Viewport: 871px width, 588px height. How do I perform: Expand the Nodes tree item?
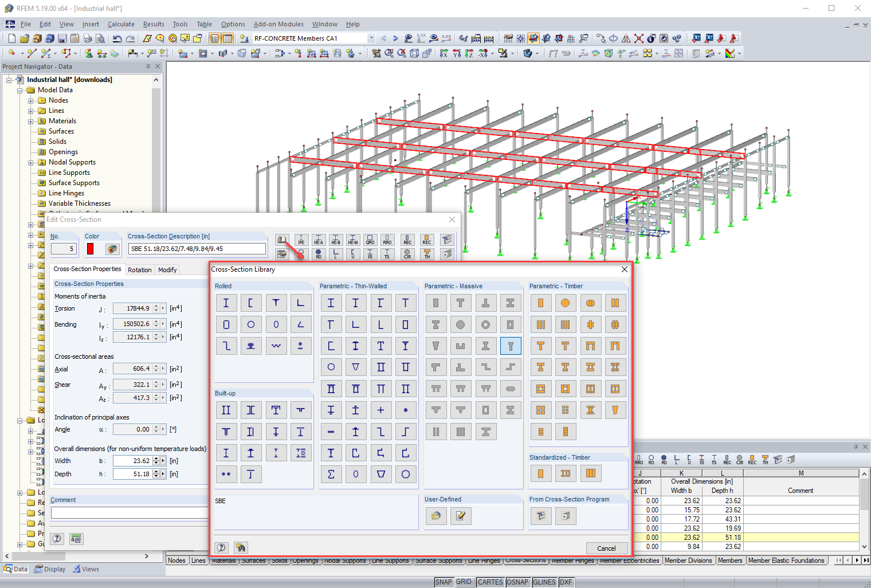31,100
